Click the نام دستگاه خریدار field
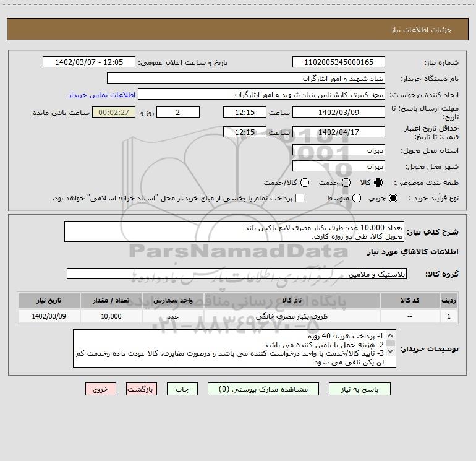The image size is (476, 461). [246, 78]
